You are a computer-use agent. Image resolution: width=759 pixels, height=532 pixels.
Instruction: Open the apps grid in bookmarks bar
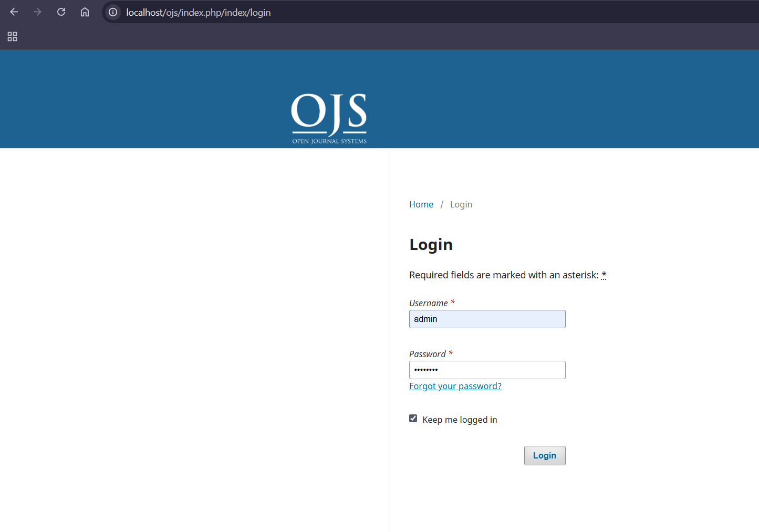click(12, 36)
